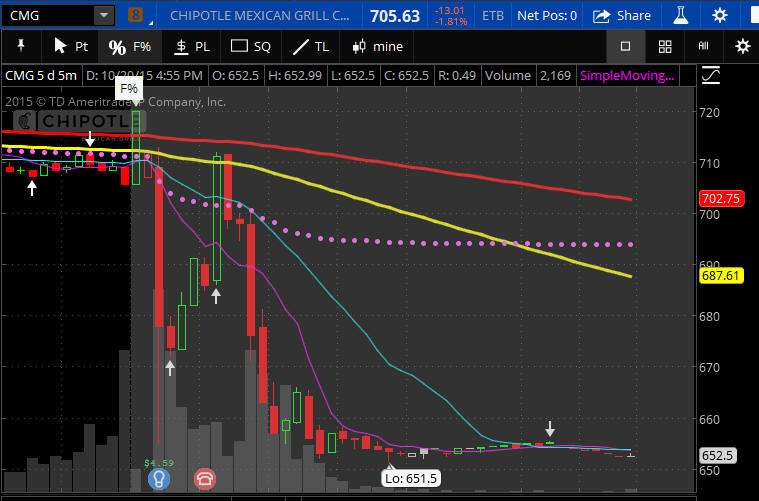Click the yellow 687.61 price bubble
Viewport: 759px width, 501px height.
click(721, 275)
